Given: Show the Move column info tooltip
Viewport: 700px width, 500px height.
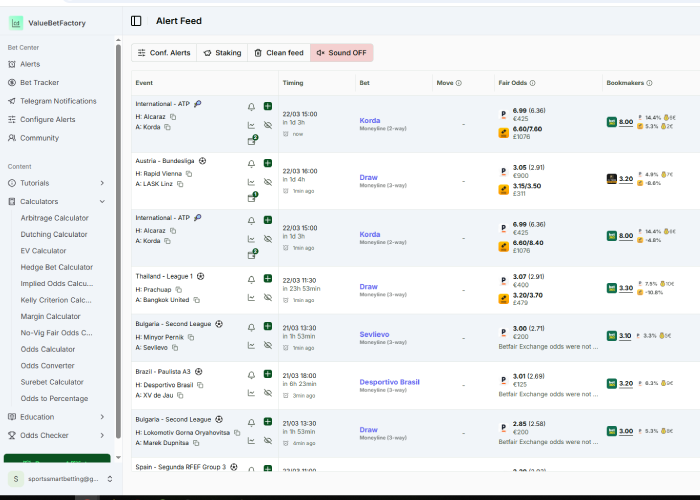Looking at the screenshot, I should point(459,83).
